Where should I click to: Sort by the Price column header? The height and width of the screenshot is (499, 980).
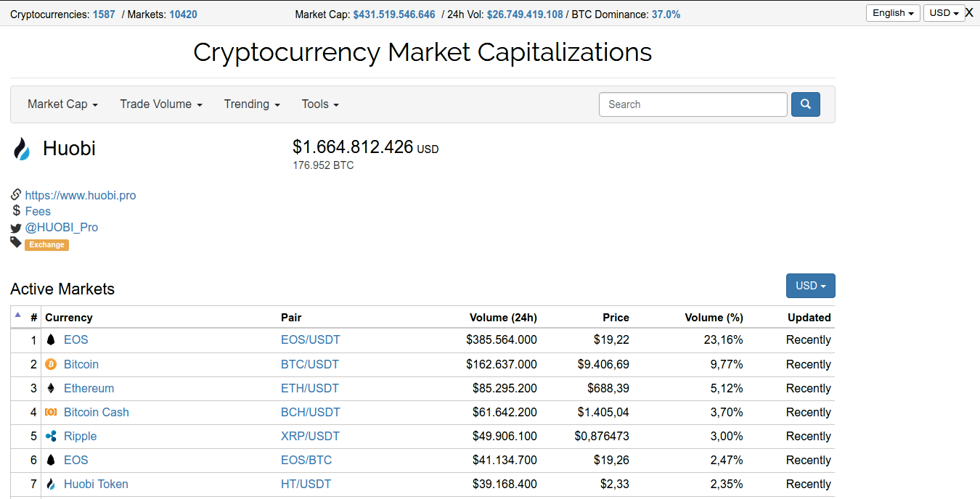point(616,318)
